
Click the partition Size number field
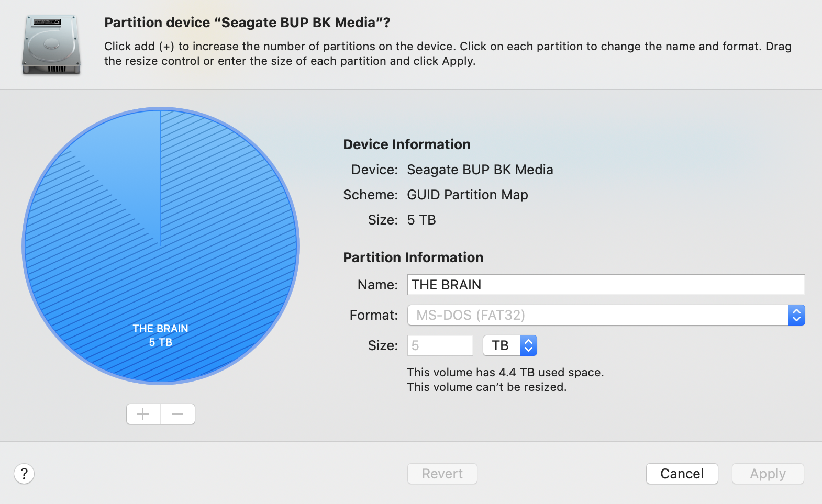[440, 345]
